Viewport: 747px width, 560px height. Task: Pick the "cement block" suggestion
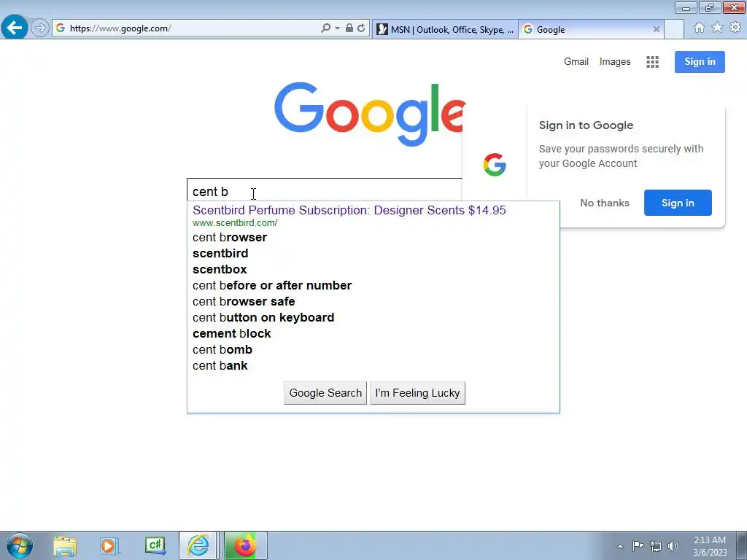pos(373,333)
